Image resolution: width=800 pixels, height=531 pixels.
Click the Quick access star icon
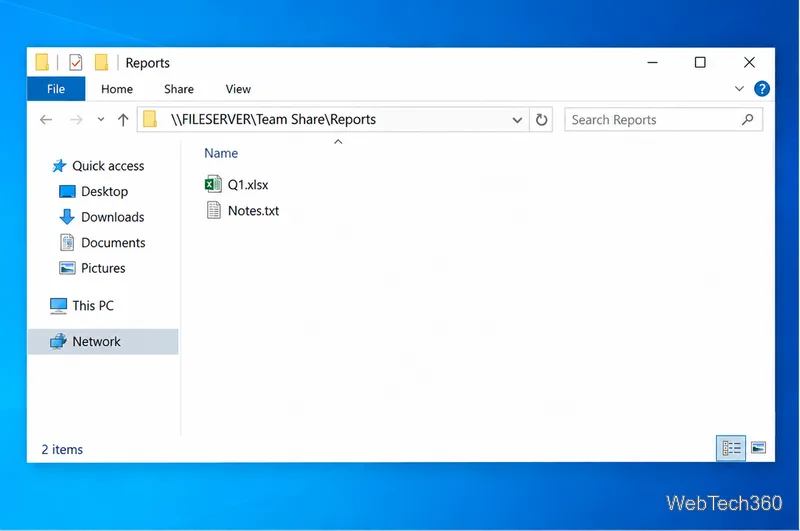click(59, 166)
